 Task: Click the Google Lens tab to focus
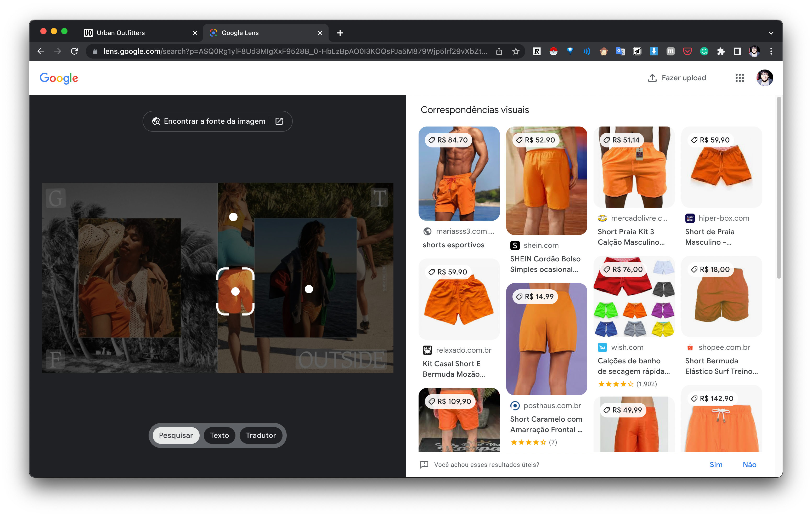[265, 32]
